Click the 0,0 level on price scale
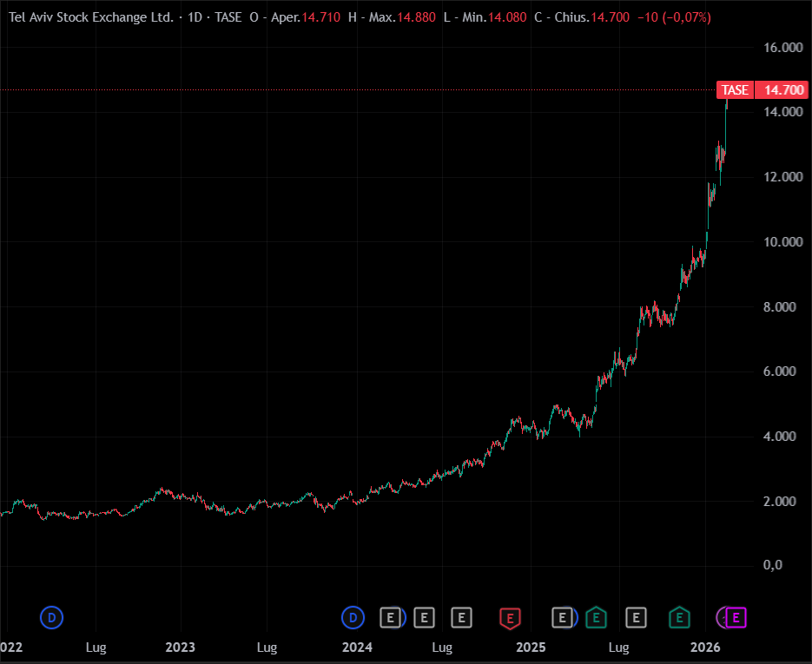This screenshot has width=812, height=664. click(x=771, y=565)
